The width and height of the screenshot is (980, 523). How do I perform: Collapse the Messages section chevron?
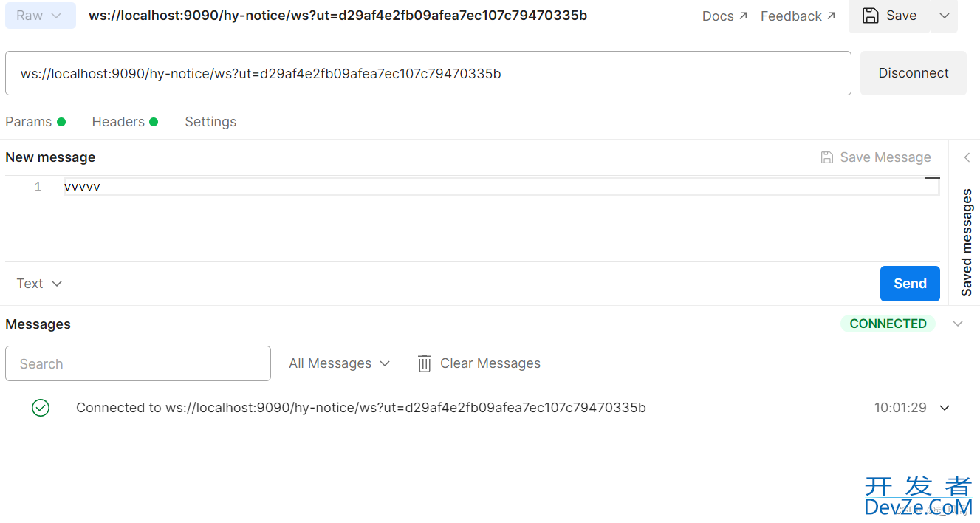coord(958,324)
